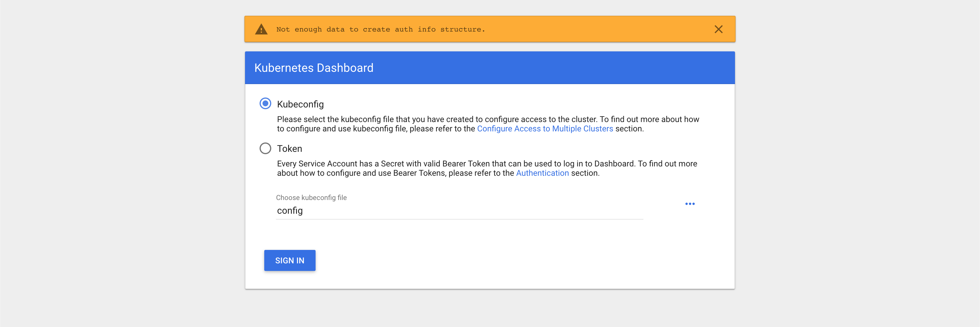The height and width of the screenshot is (327, 980).
Task: Open the Authentication section link
Action: pyautogui.click(x=542, y=173)
